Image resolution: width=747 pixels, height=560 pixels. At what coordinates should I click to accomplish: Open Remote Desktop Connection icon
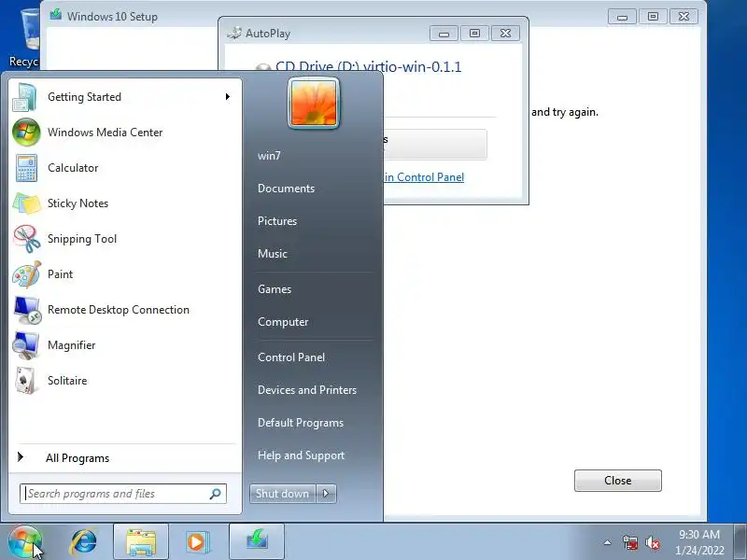point(27,310)
